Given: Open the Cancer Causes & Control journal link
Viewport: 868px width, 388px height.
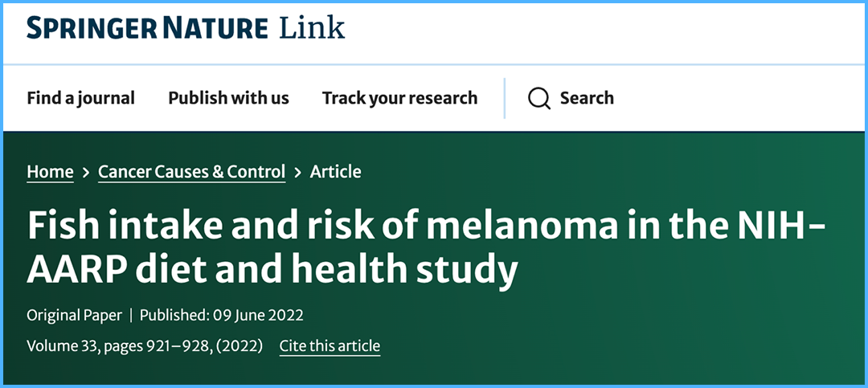Looking at the screenshot, I should coord(192,172).
